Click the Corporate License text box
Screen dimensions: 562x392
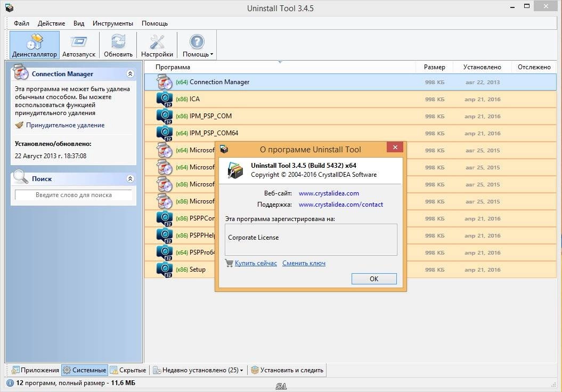click(x=311, y=239)
